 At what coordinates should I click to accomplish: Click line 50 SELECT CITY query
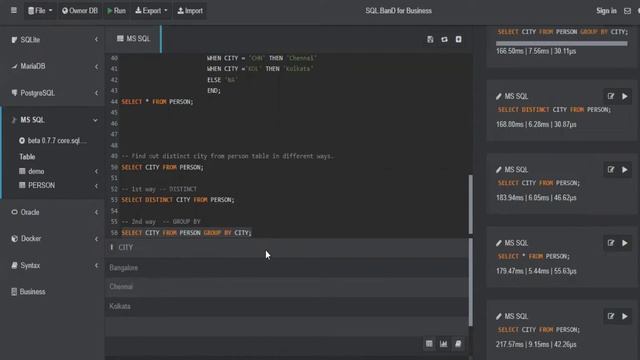pos(162,167)
